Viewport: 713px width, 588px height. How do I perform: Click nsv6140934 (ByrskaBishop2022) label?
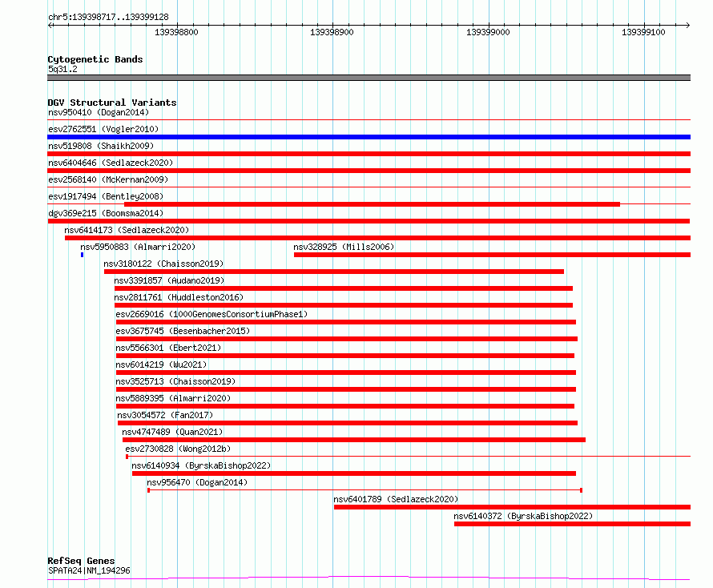click(x=201, y=465)
